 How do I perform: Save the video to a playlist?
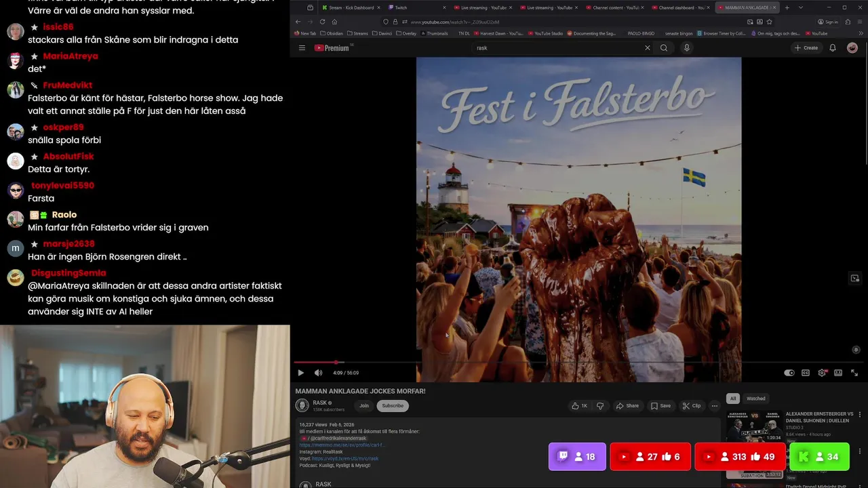point(660,406)
